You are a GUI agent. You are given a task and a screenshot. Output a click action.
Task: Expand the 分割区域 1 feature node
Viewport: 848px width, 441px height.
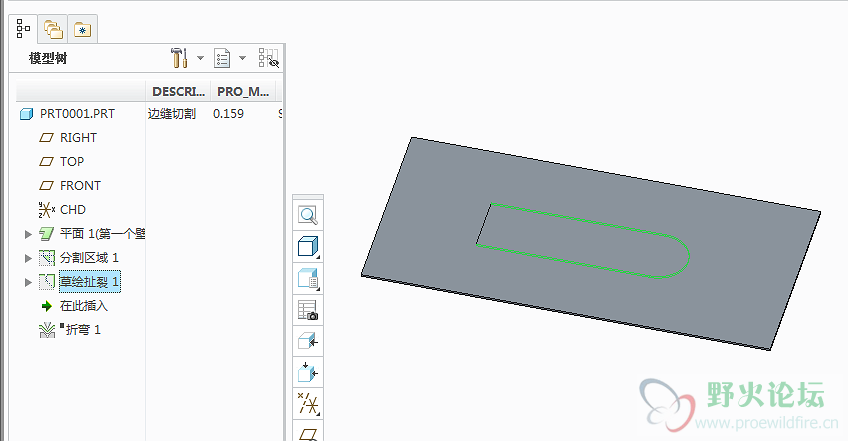point(28,258)
